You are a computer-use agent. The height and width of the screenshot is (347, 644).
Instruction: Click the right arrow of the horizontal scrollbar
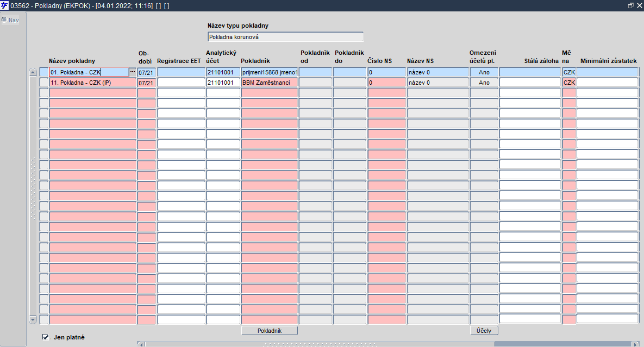(636, 344)
